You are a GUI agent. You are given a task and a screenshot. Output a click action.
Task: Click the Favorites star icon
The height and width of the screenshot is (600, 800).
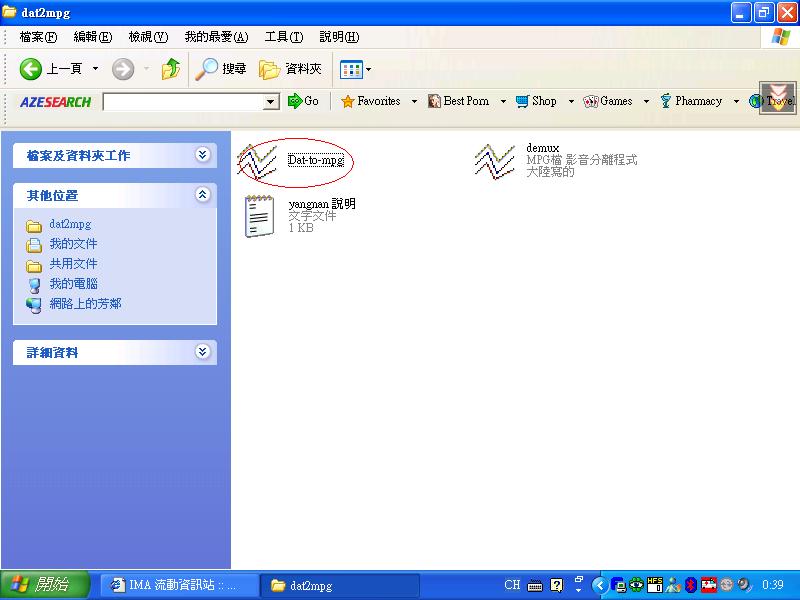click(348, 101)
